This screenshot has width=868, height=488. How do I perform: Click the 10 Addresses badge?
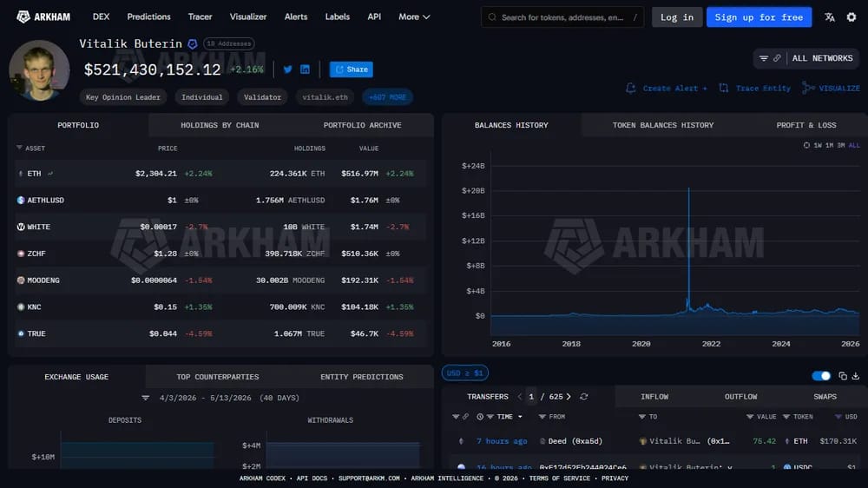(228, 43)
